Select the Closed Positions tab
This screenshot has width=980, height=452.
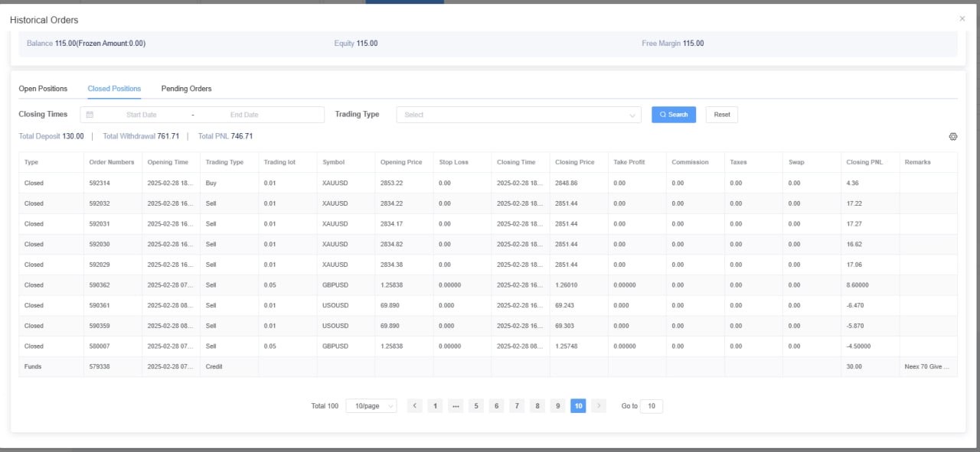click(114, 89)
